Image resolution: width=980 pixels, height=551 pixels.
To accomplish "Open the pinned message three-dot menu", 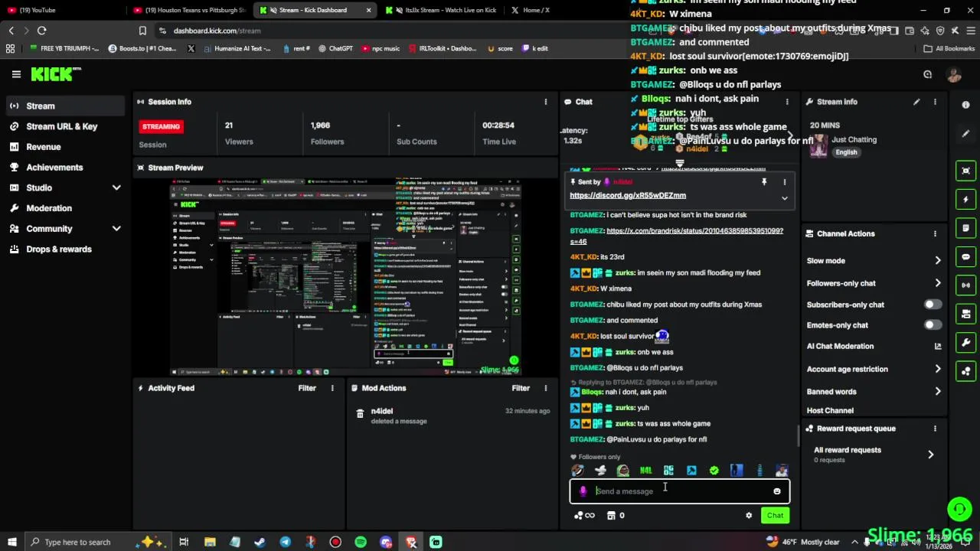I will 785,182.
